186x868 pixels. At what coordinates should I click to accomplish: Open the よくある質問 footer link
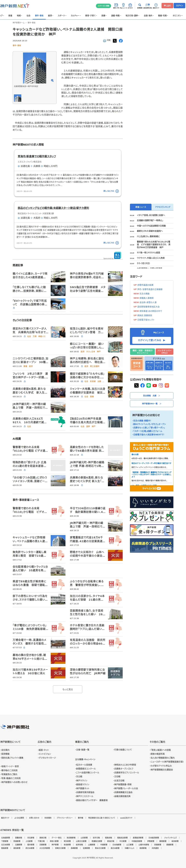click(19, 818)
